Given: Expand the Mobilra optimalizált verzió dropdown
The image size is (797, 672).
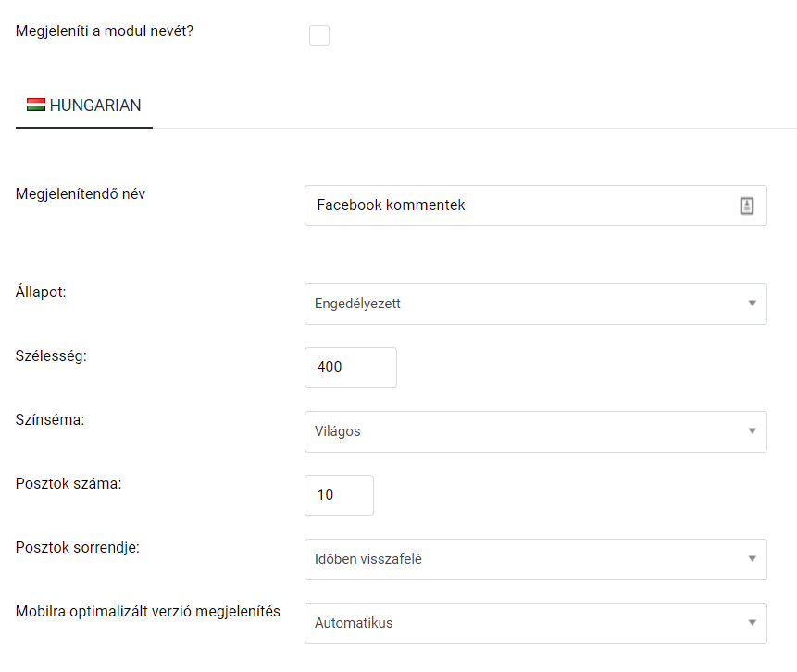Looking at the screenshot, I should pyautogui.click(x=536, y=623).
